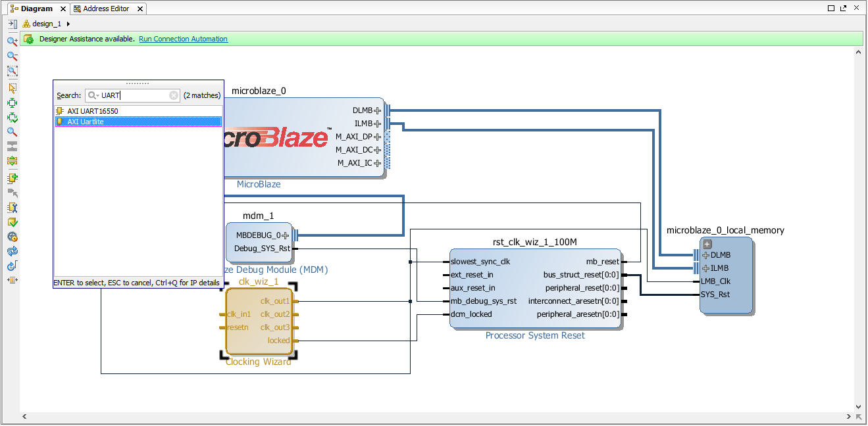Open the search options dropdown magnifier
The image size is (868, 426).
[93, 95]
